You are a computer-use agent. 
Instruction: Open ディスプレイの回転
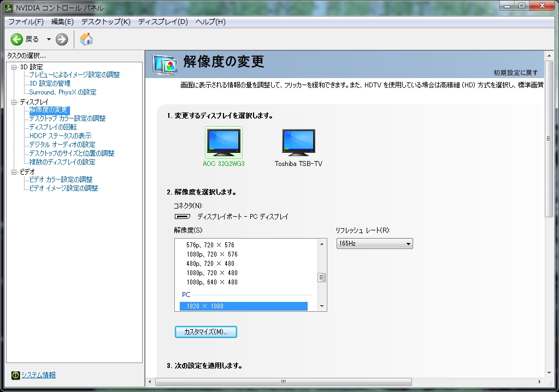point(53,127)
